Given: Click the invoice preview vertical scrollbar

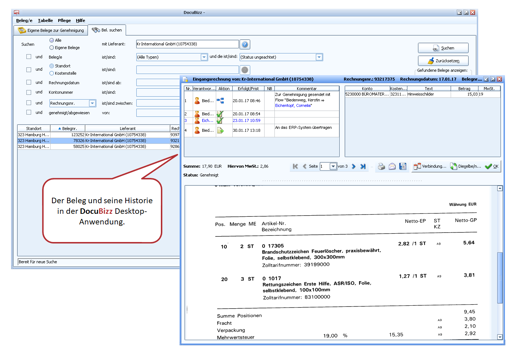Looking at the screenshot, I should point(500,263).
